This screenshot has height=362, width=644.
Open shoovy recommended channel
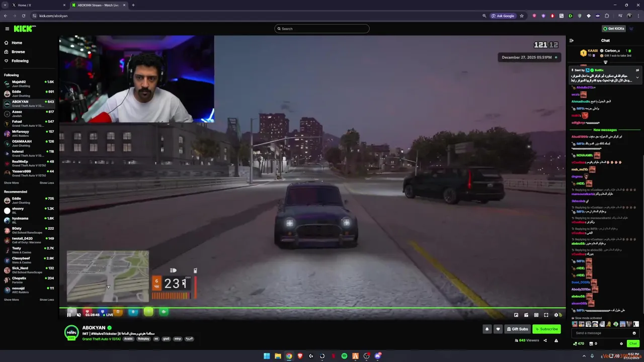29,210
